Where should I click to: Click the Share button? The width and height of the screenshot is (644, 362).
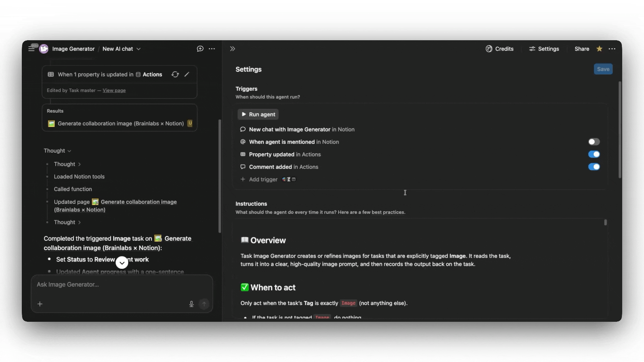click(582, 49)
